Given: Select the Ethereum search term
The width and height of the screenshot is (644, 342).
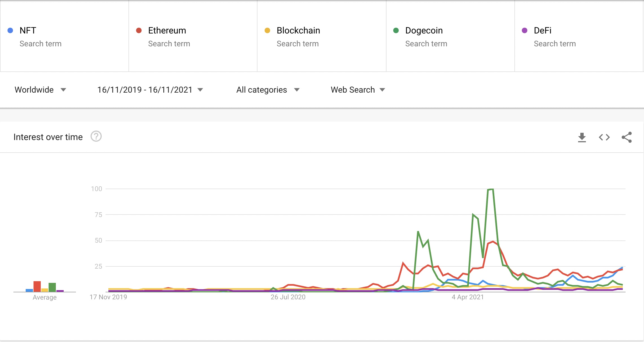Looking at the screenshot, I should pos(167,30).
